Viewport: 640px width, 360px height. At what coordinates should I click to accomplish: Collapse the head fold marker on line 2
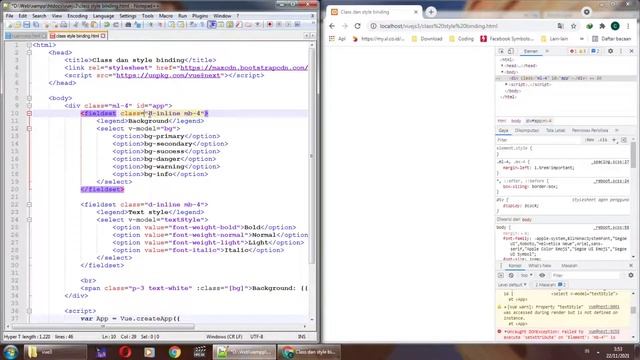(x=29, y=53)
